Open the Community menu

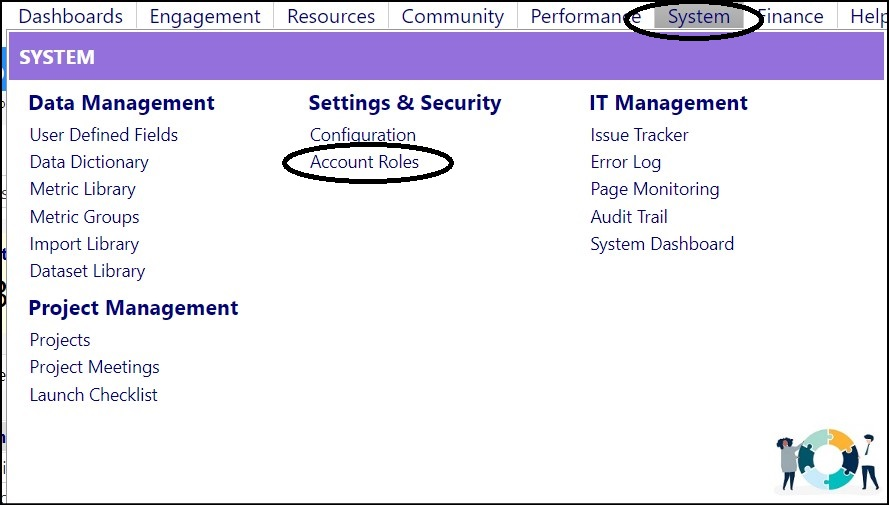pyautogui.click(x=452, y=16)
